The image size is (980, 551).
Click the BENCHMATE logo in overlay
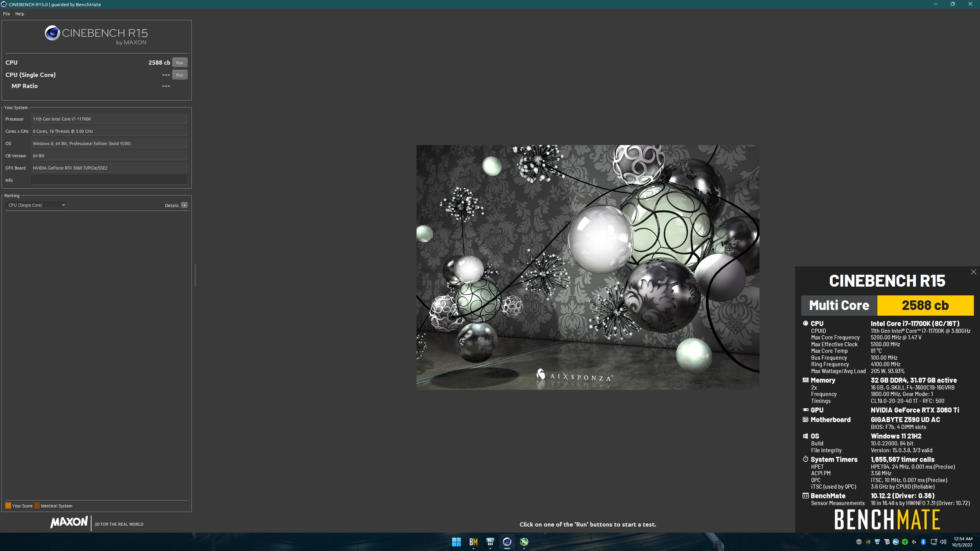pos(887,520)
